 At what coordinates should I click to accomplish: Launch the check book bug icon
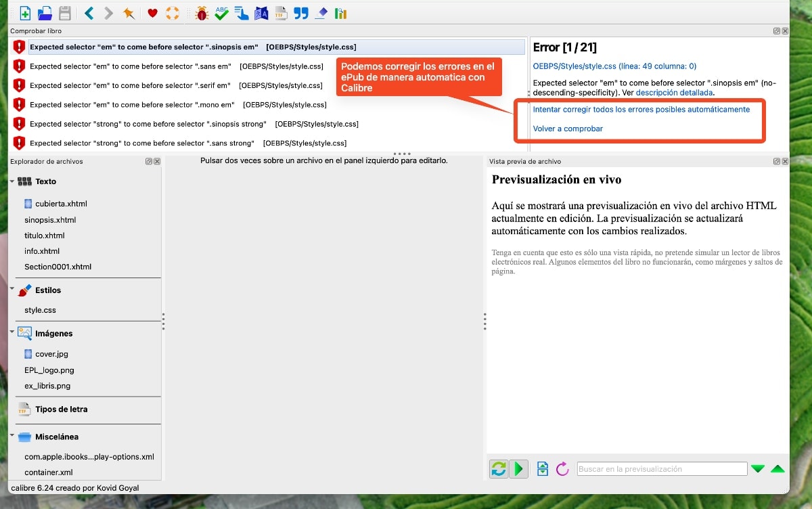(201, 13)
